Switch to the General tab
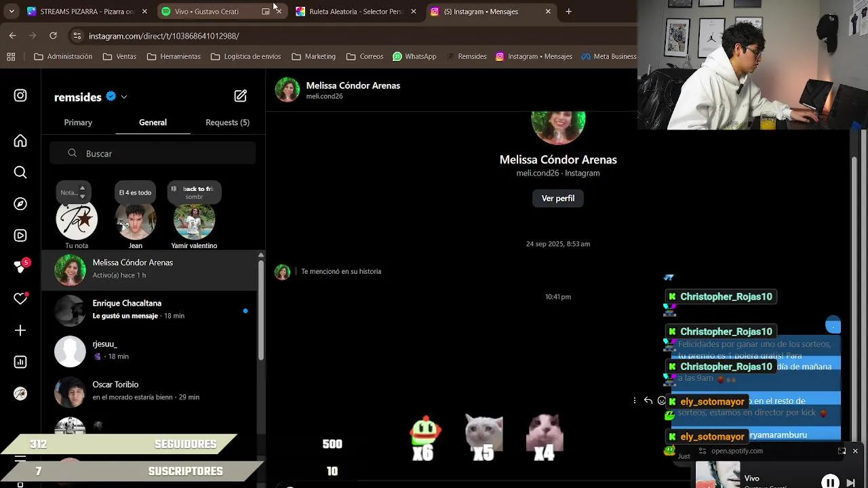The image size is (868, 488). click(x=153, y=123)
